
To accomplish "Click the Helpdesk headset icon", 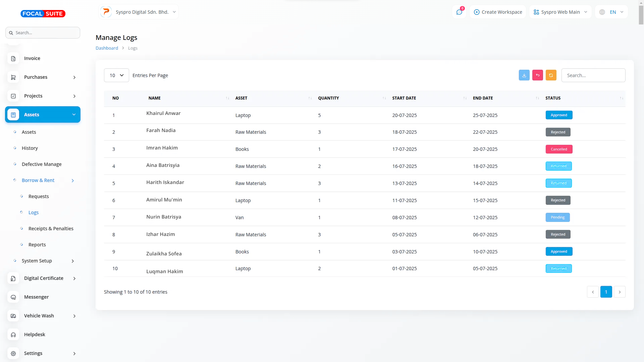I will pyautogui.click(x=13, y=335).
